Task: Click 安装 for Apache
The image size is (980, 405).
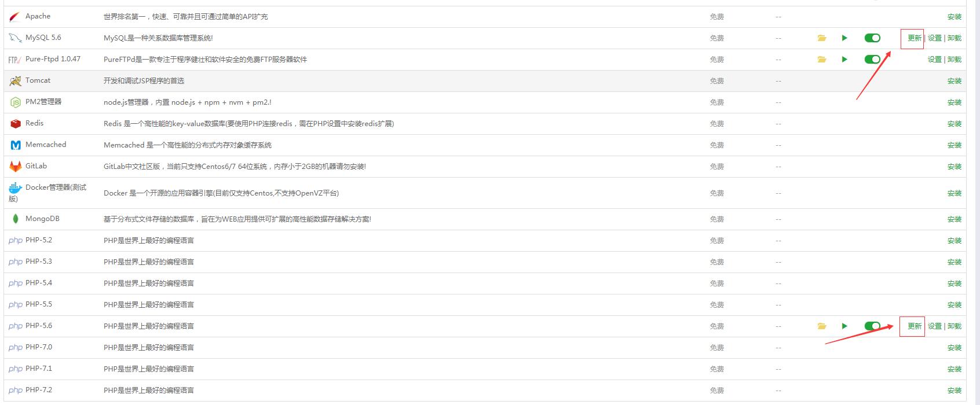Action: [955, 17]
